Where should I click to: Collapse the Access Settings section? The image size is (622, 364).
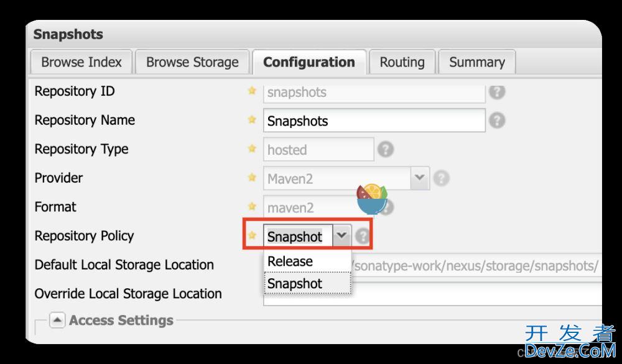point(57,320)
